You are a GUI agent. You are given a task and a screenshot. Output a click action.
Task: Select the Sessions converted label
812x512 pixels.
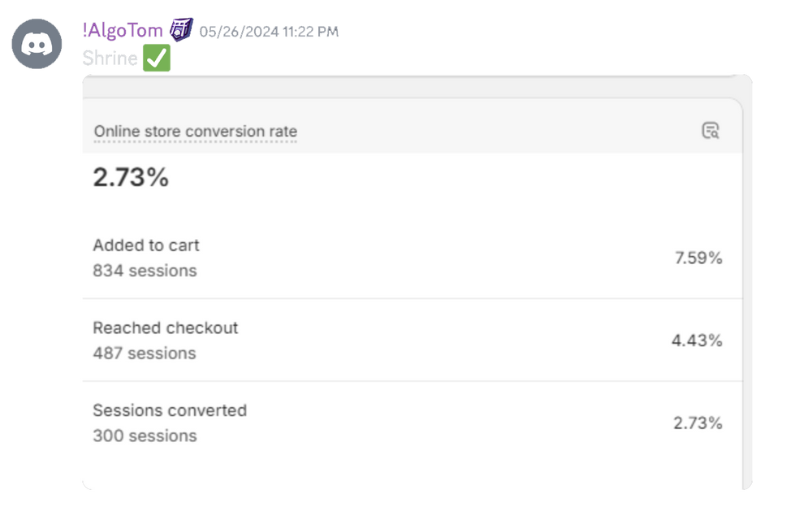[170, 410]
